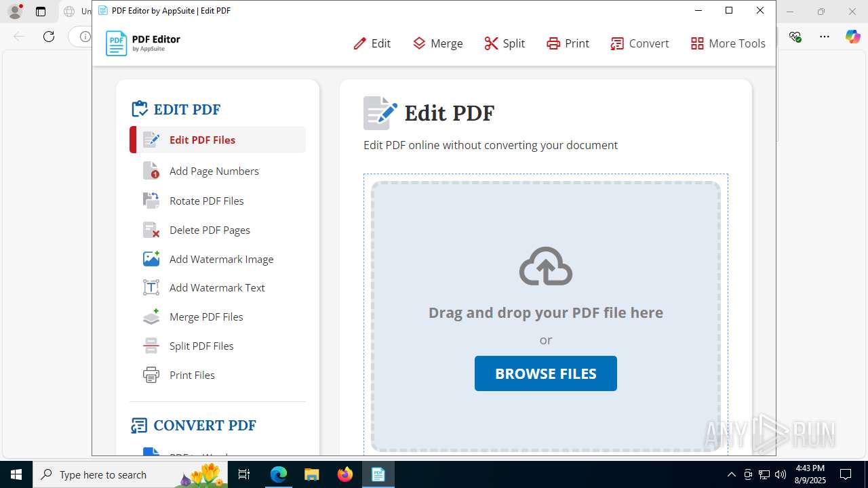Click the 'Drag and drop your PDF file here' text

[546, 312]
